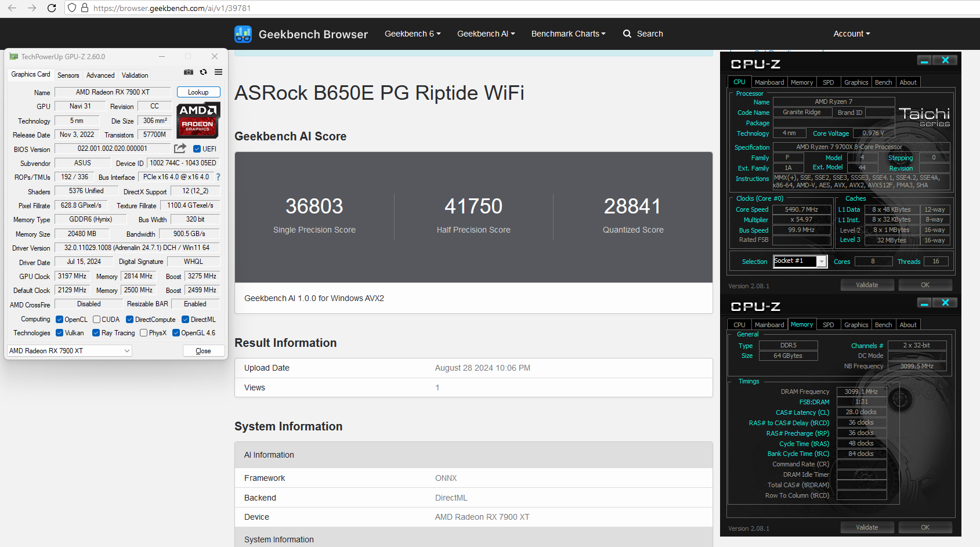Click Validate in the lower CPU-Z window

click(x=867, y=527)
